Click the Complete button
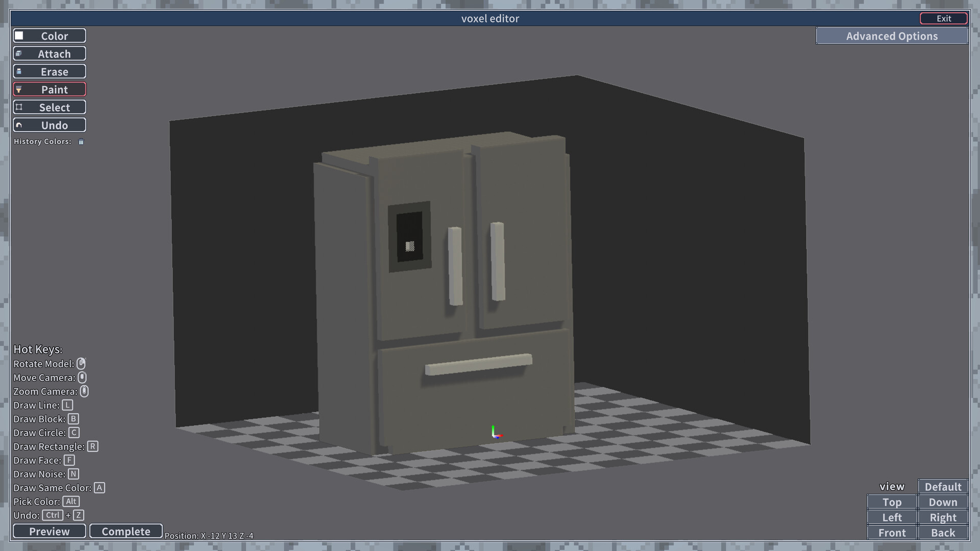This screenshot has height=551, width=980. point(126,531)
